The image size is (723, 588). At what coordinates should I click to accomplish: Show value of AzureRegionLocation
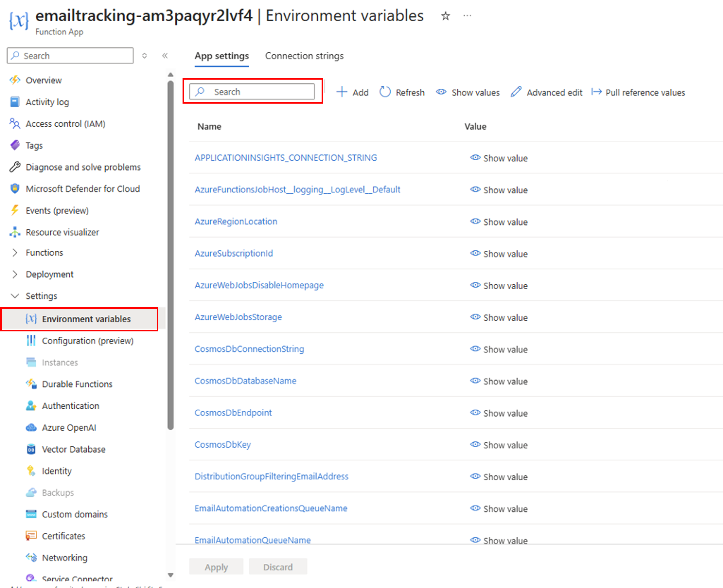pos(499,221)
